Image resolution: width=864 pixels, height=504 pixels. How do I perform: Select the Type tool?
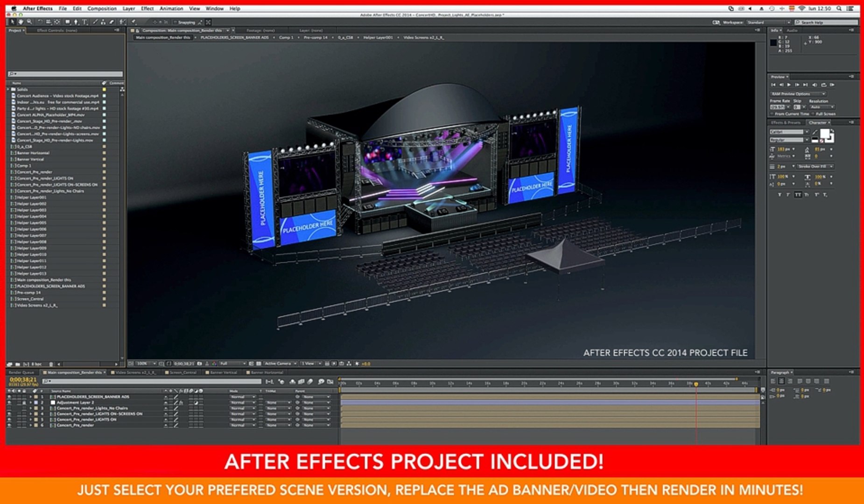click(x=84, y=22)
